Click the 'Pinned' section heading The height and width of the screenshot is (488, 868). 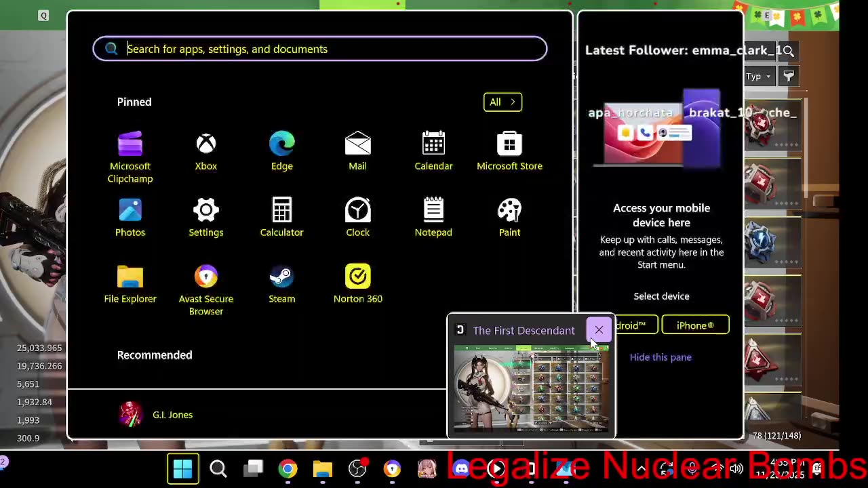[134, 102]
